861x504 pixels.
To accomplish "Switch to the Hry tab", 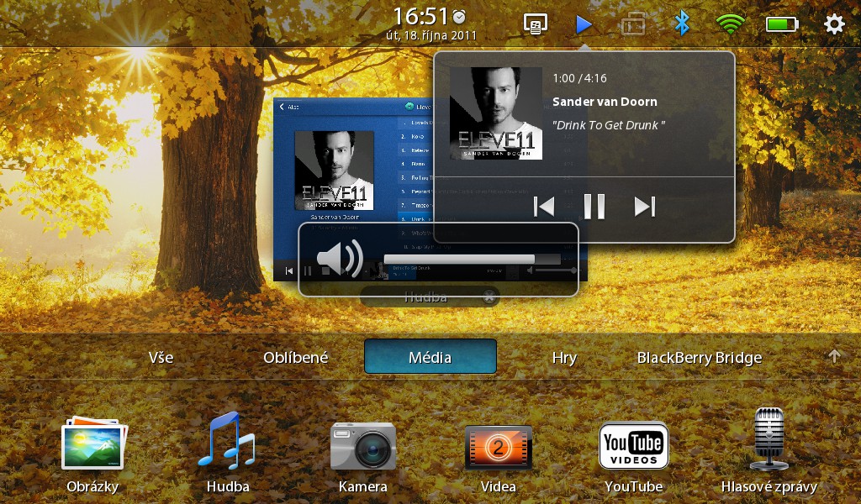I will [564, 358].
